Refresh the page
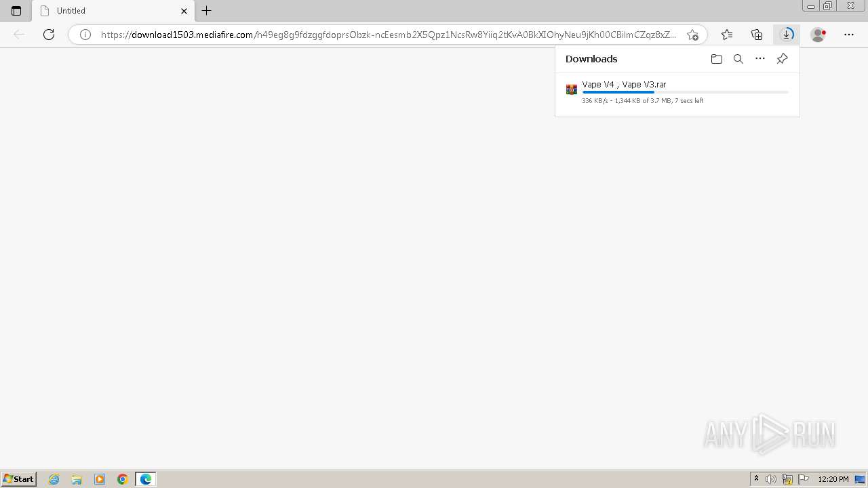This screenshot has width=868, height=488. tap(49, 35)
